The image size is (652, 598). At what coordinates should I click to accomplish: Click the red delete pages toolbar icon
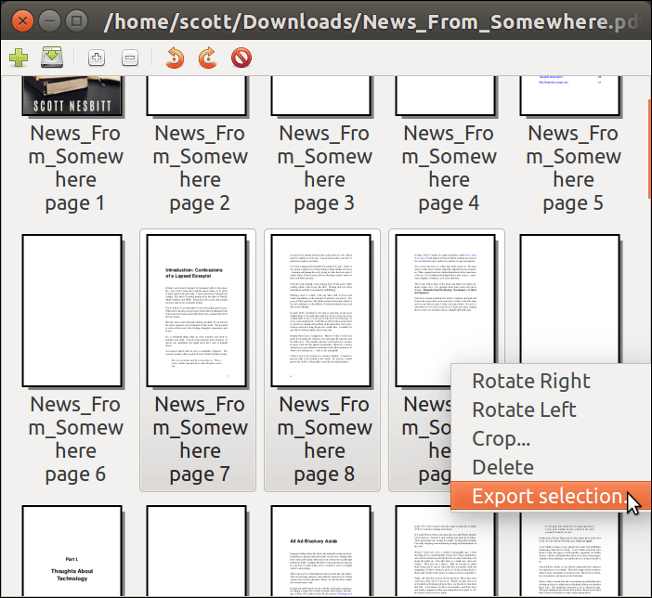241,58
